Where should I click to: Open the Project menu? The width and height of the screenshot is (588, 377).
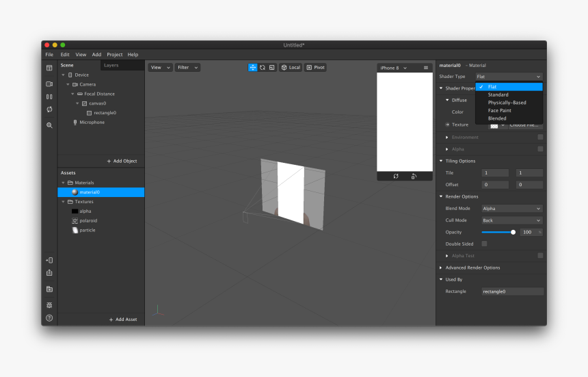tap(114, 54)
